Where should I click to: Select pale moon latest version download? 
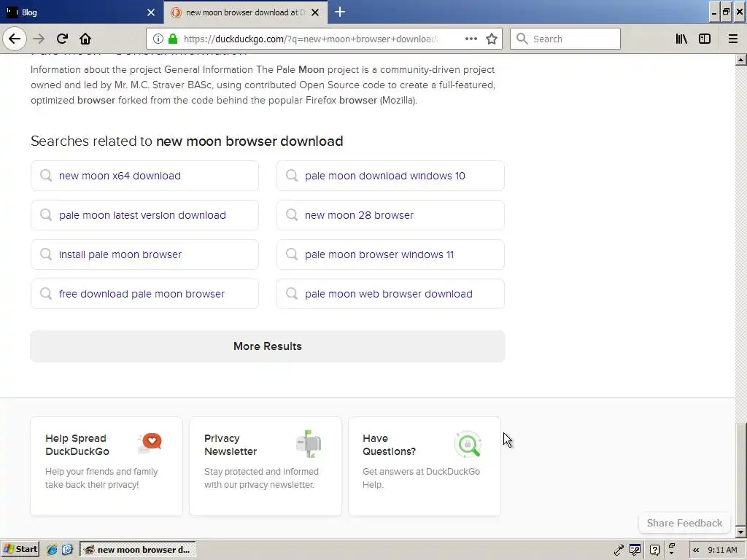[144, 215]
